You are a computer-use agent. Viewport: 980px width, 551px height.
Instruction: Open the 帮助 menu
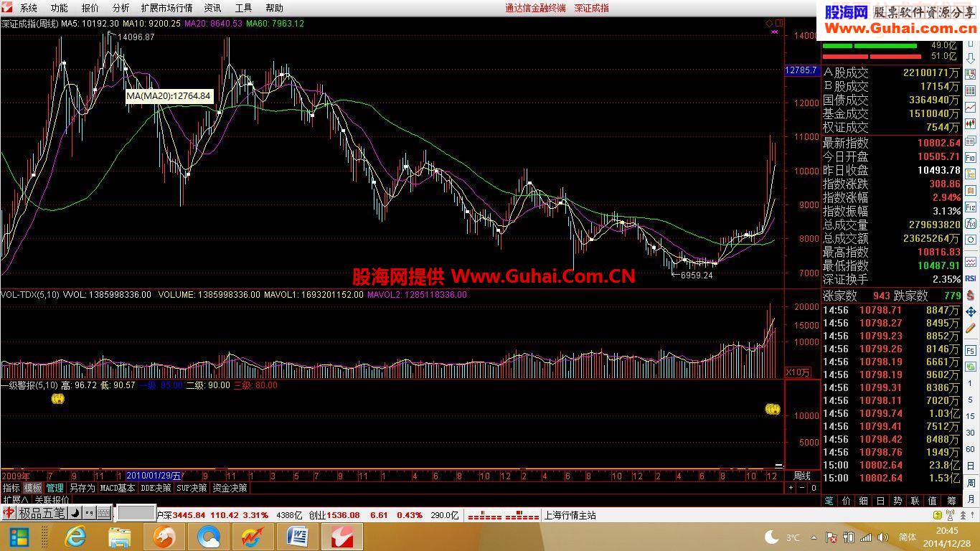click(x=275, y=8)
